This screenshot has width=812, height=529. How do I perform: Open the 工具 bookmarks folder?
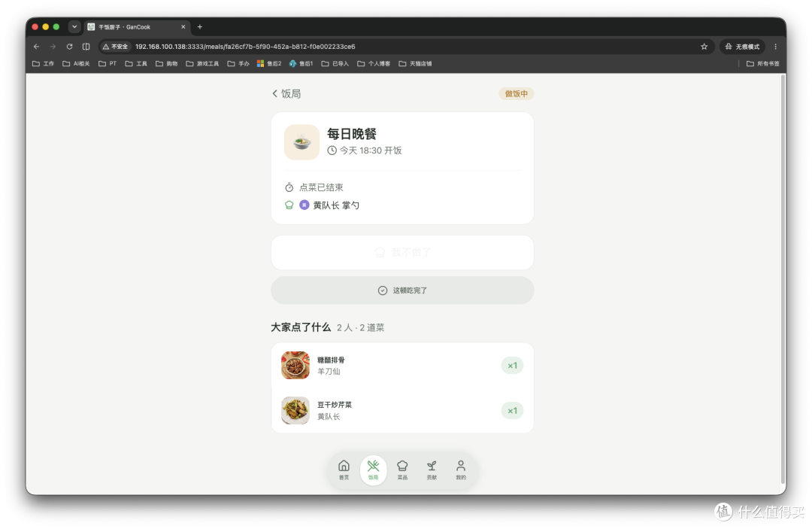136,64
